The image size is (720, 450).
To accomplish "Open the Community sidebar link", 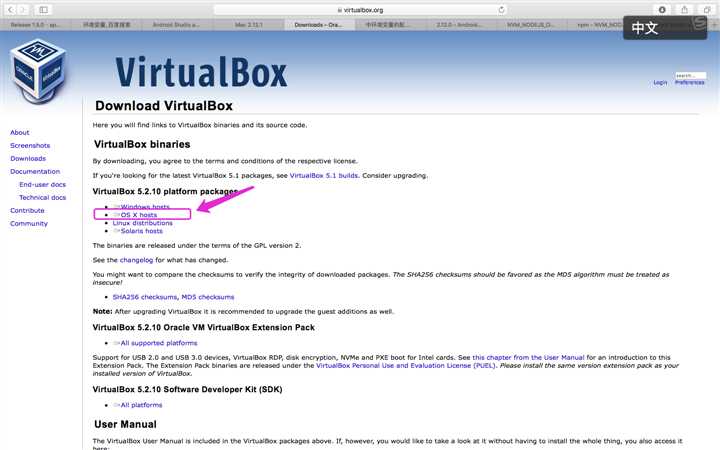I will [x=29, y=224].
